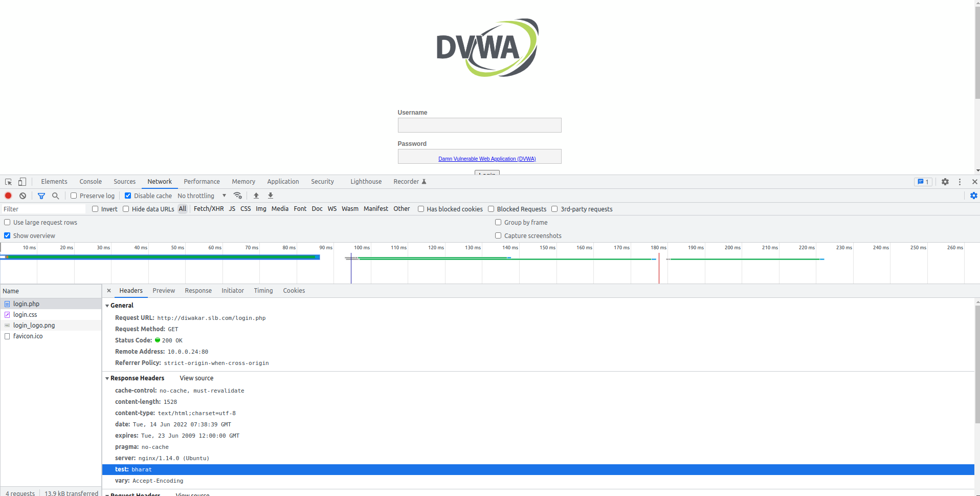Open the issues counter badge
Image resolution: width=980 pixels, height=496 pixels.
pyautogui.click(x=923, y=182)
